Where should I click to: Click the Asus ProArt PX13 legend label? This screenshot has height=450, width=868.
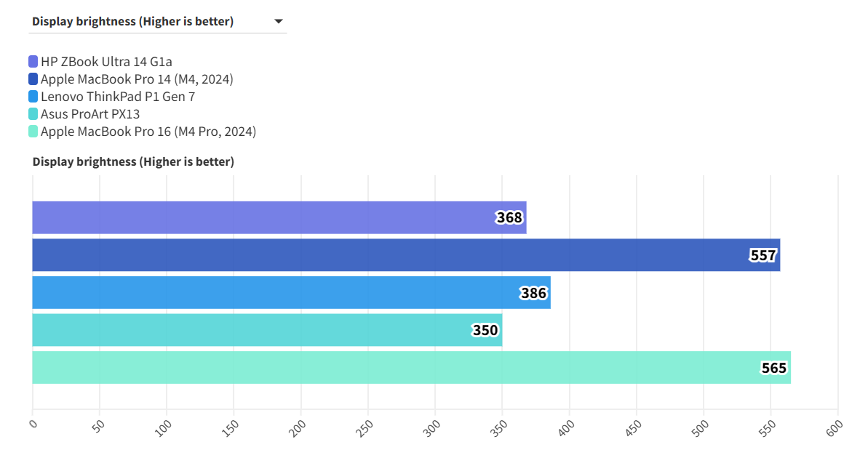(x=90, y=114)
